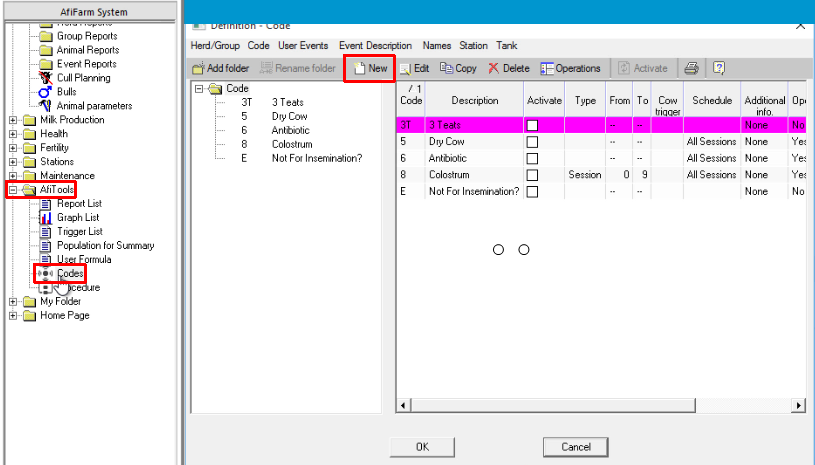Click the help question mark icon
815x465 pixels.
[718, 69]
